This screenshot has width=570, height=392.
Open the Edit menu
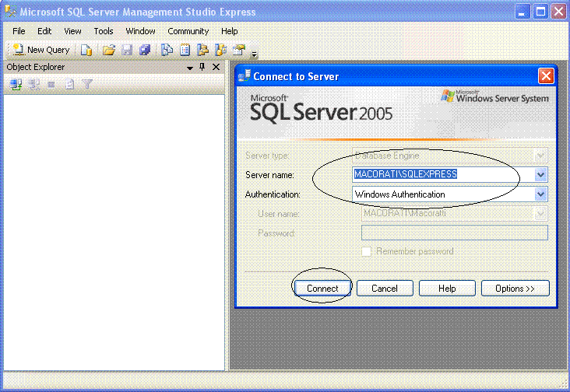44,31
